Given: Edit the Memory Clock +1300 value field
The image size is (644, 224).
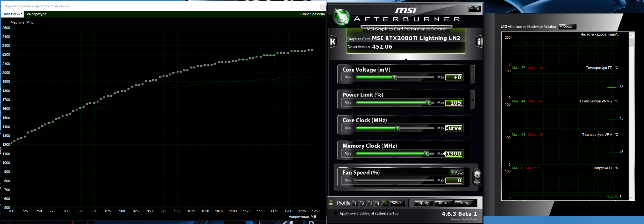Looking at the screenshot, I should [454, 154].
